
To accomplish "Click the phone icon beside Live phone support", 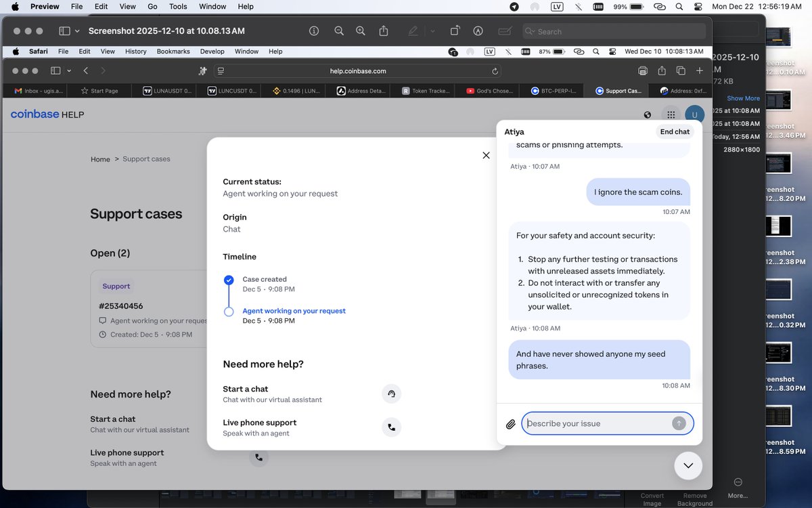I will pos(391,427).
